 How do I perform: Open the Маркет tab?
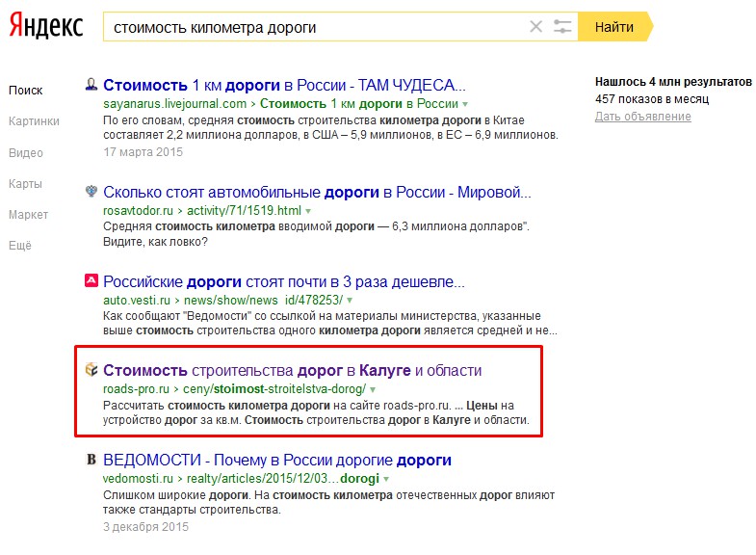tap(28, 215)
